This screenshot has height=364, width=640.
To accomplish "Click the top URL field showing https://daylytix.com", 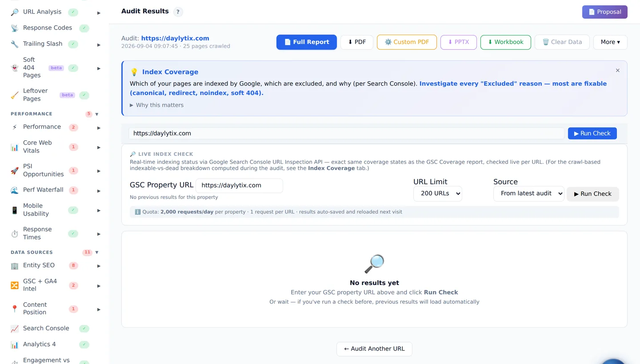I will click(346, 133).
